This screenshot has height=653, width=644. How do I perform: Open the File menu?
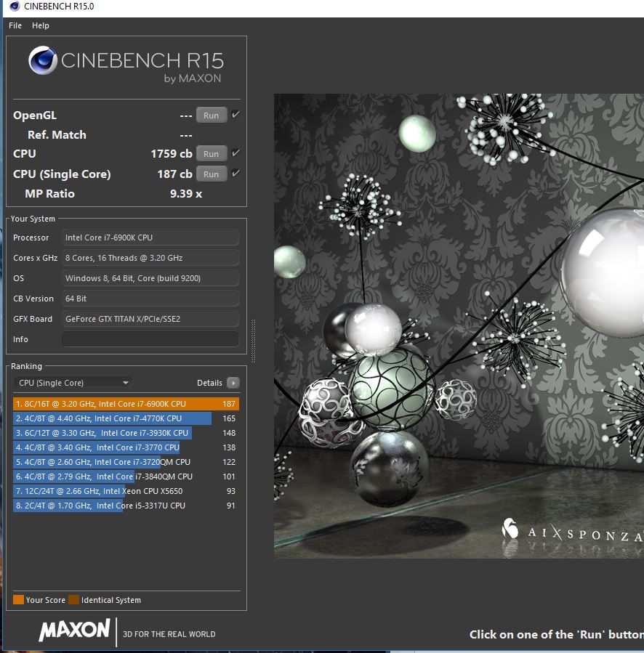(15, 25)
